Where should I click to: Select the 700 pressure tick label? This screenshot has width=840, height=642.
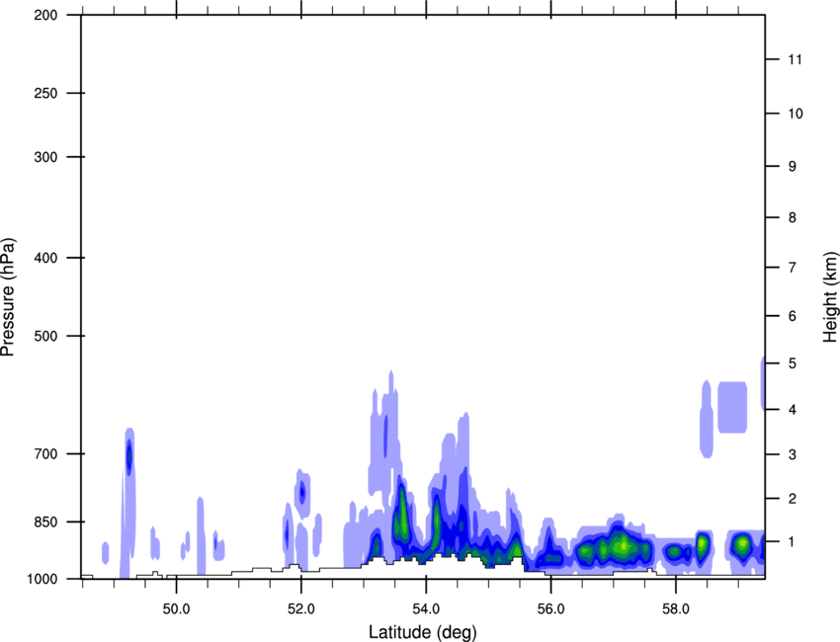tap(45, 453)
